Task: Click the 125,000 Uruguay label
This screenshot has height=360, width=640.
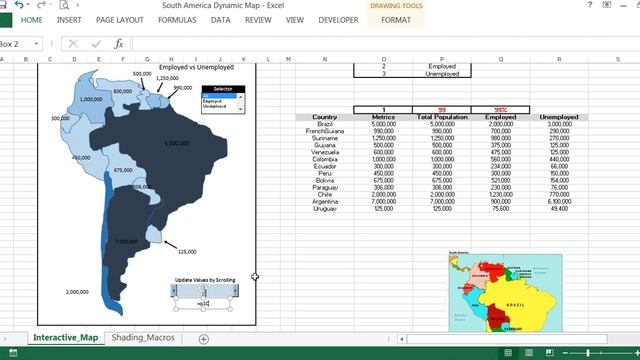Action: 187,252
